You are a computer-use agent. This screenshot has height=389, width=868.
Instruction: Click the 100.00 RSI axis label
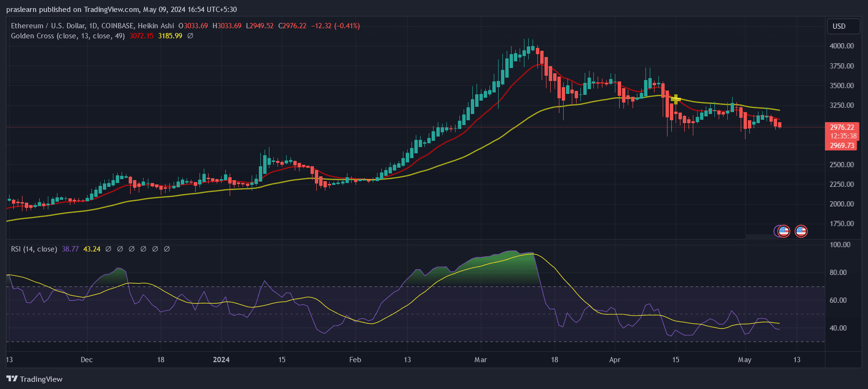pos(840,245)
